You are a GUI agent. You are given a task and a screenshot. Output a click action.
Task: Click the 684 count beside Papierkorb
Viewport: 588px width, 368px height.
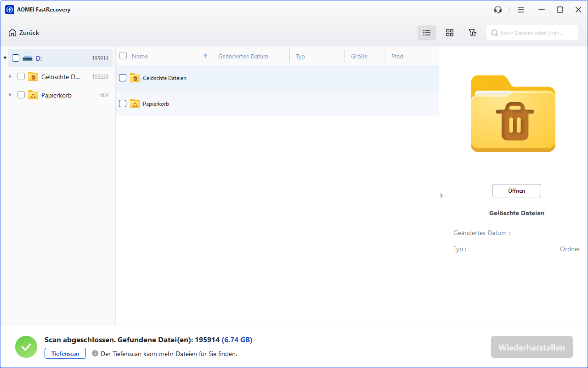tap(104, 95)
